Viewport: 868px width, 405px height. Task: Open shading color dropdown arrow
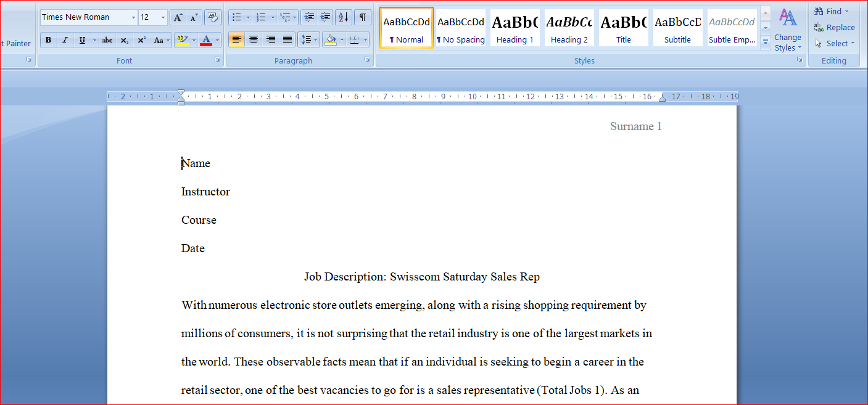point(342,40)
